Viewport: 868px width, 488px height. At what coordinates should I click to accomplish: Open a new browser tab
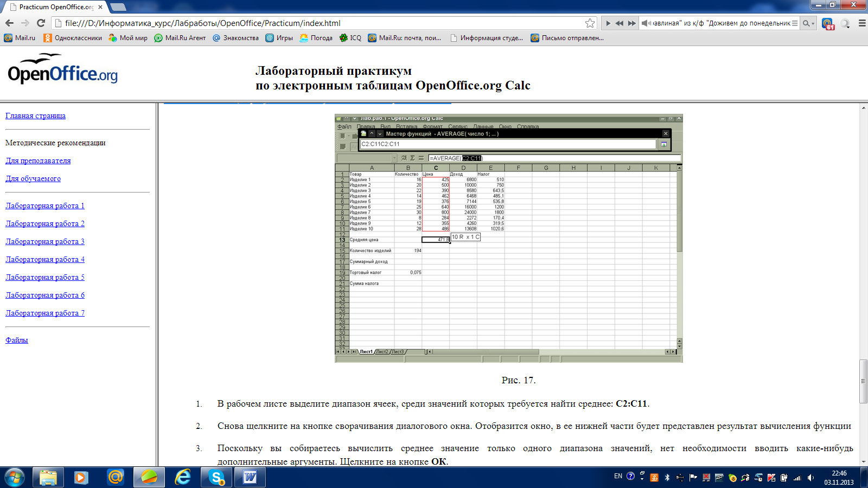point(118,7)
